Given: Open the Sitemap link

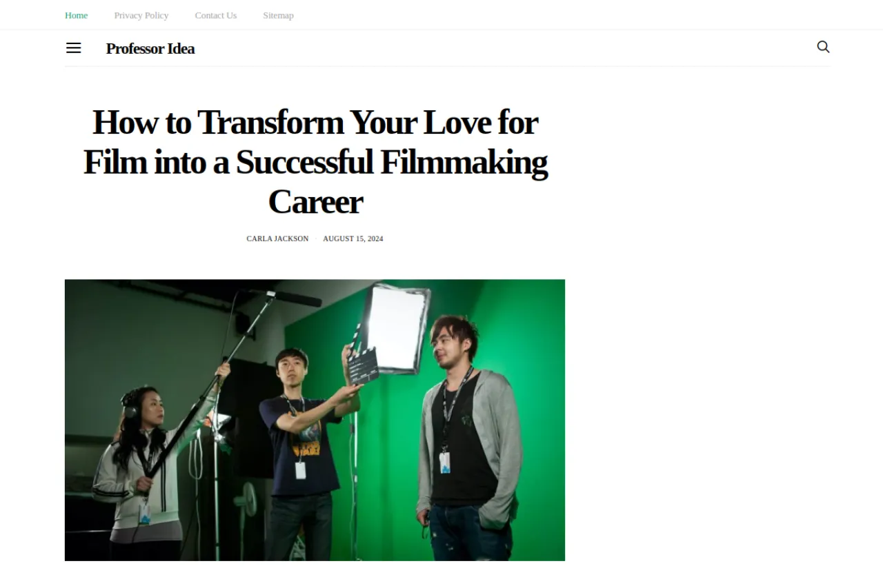Looking at the screenshot, I should click(x=278, y=15).
